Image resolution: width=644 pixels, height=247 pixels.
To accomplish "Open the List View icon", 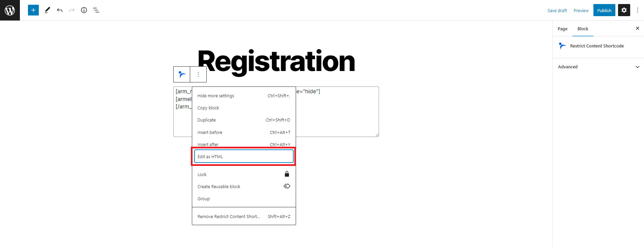I will 96,10.
